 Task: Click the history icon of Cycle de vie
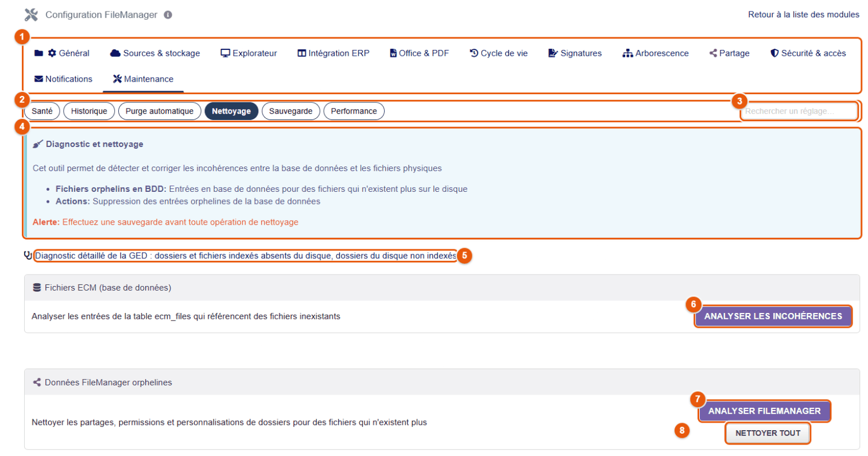[474, 53]
